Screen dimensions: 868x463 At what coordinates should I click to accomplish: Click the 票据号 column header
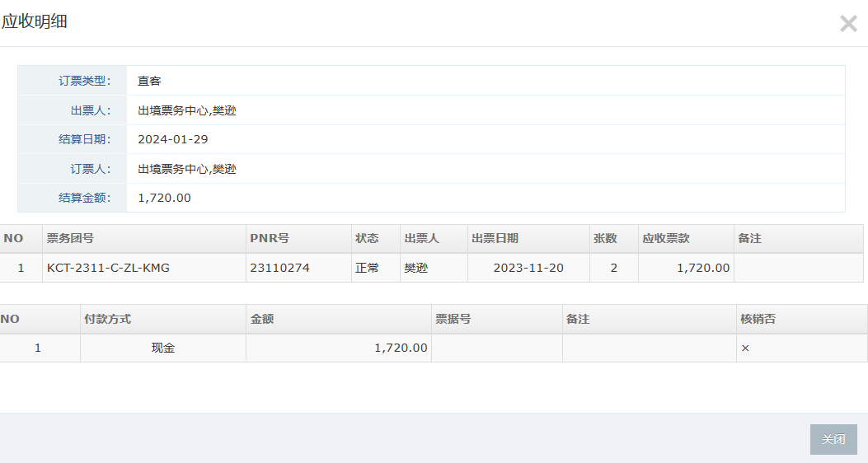453,319
